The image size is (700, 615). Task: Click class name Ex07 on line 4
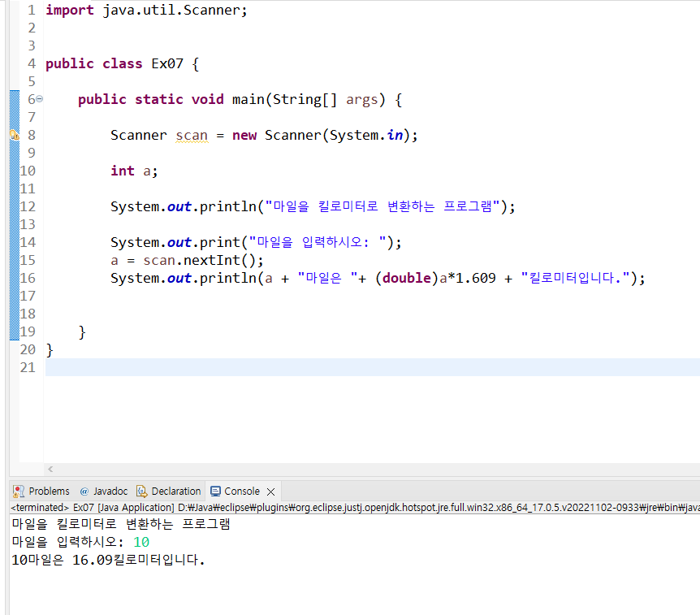click(167, 63)
